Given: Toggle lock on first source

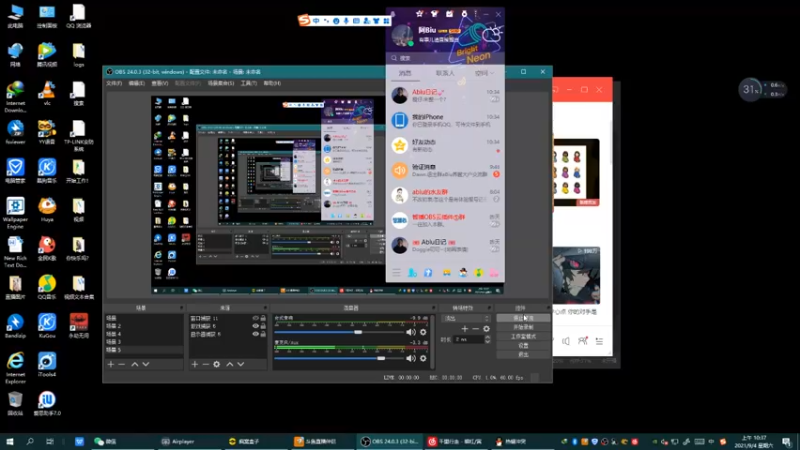Looking at the screenshot, I should click(263, 318).
